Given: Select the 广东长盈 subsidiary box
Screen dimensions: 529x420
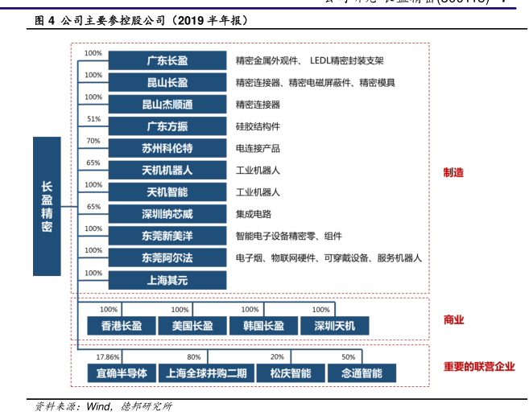Looking at the screenshot, I should pyautogui.click(x=167, y=60).
